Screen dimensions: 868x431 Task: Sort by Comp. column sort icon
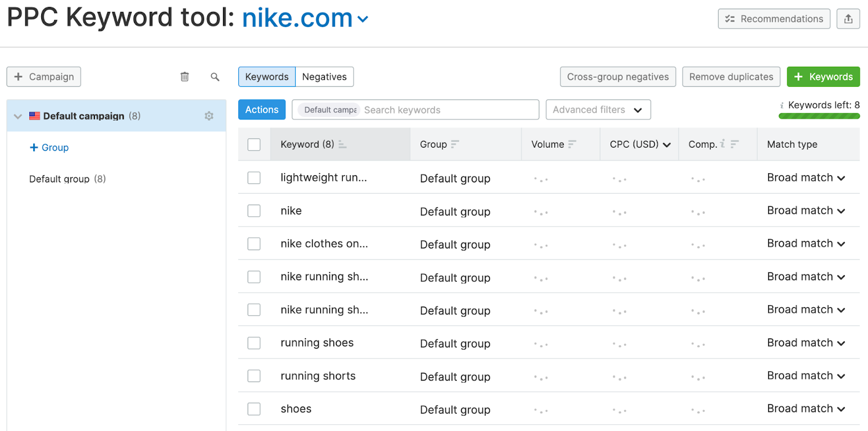click(735, 144)
